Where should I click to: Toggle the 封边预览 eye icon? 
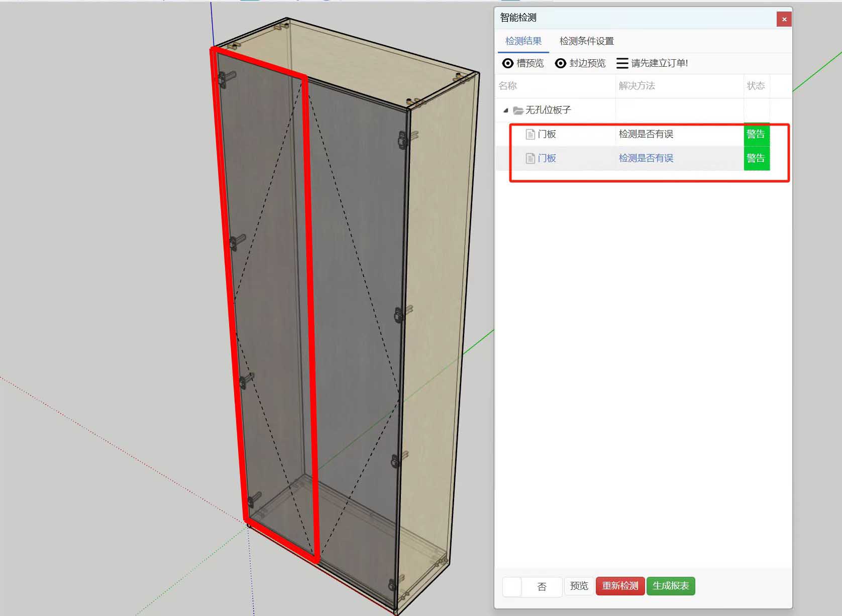pos(561,63)
